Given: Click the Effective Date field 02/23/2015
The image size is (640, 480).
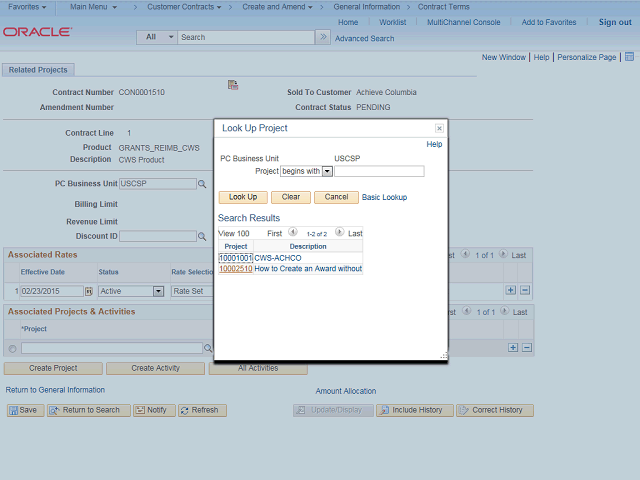Looking at the screenshot, I should [52, 291].
